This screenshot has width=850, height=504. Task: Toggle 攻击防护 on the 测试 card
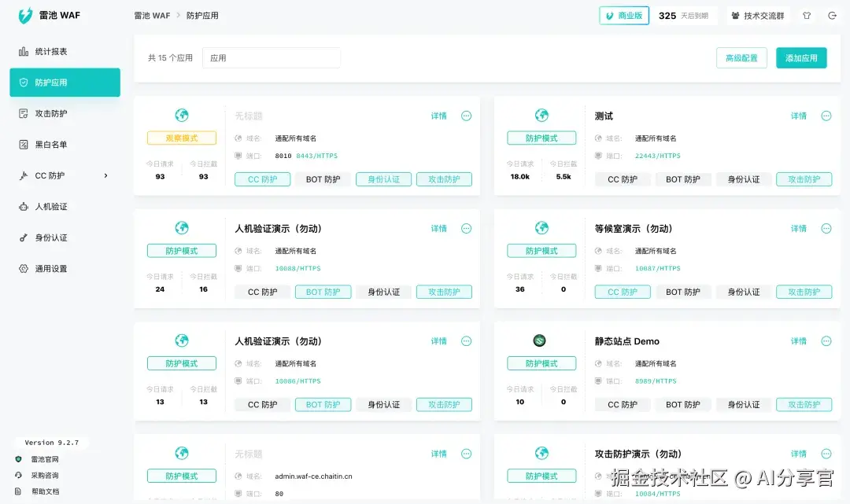pos(804,179)
